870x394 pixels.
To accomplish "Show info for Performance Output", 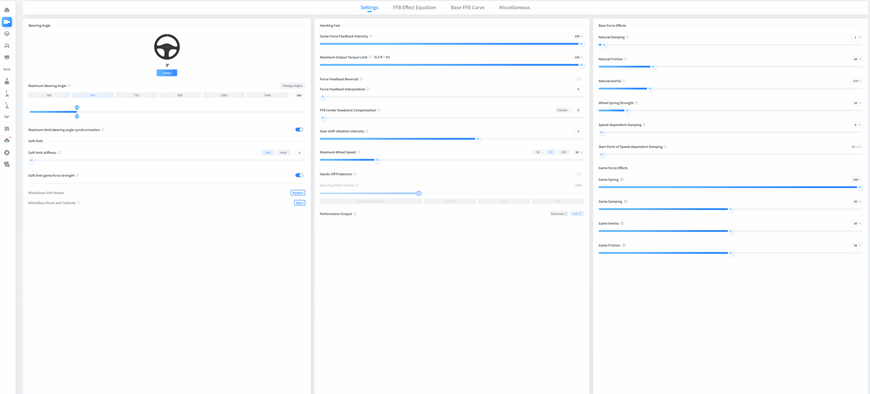I will tap(355, 214).
